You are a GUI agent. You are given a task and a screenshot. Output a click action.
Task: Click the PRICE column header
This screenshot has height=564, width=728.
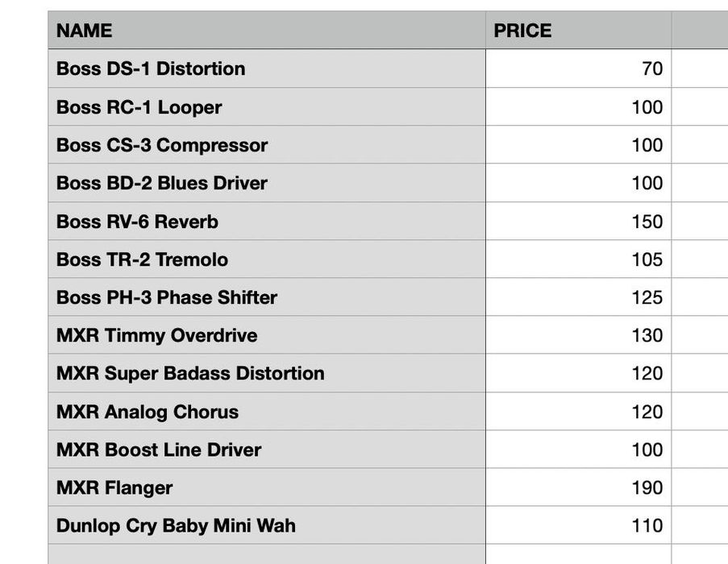click(577, 31)
